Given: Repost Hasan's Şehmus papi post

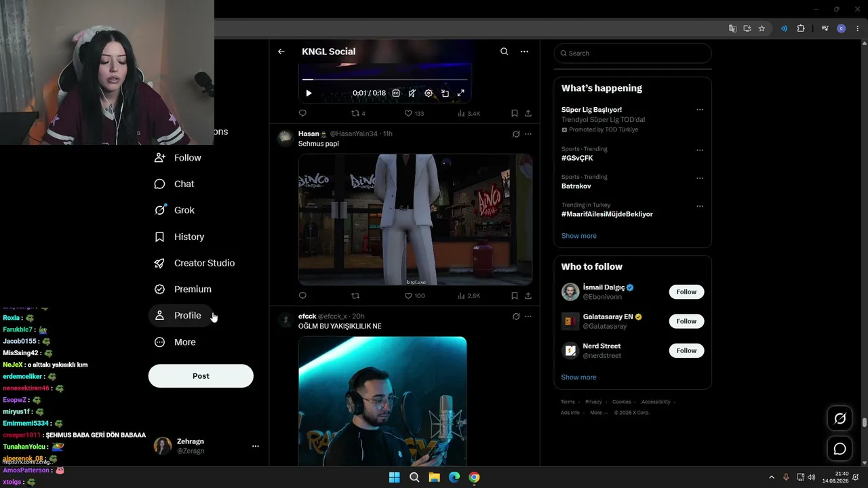Looking at the screenshot, I should point(355,296).
